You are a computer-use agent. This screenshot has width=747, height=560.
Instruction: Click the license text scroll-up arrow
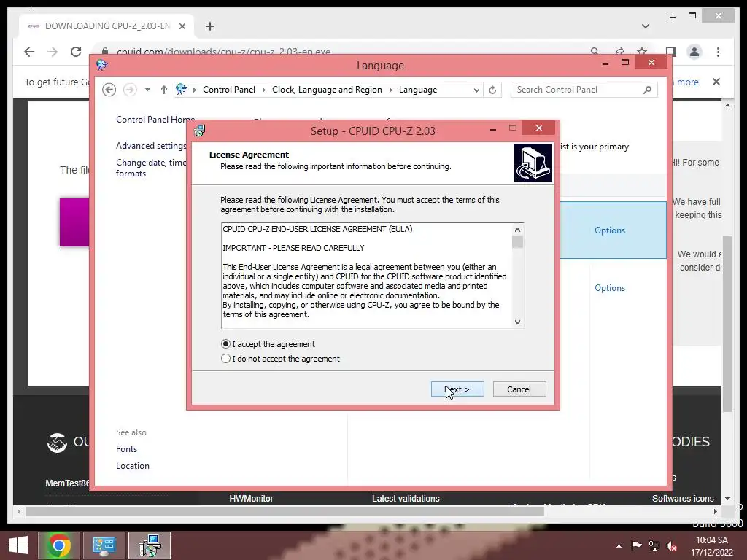[x=517, y=230]
